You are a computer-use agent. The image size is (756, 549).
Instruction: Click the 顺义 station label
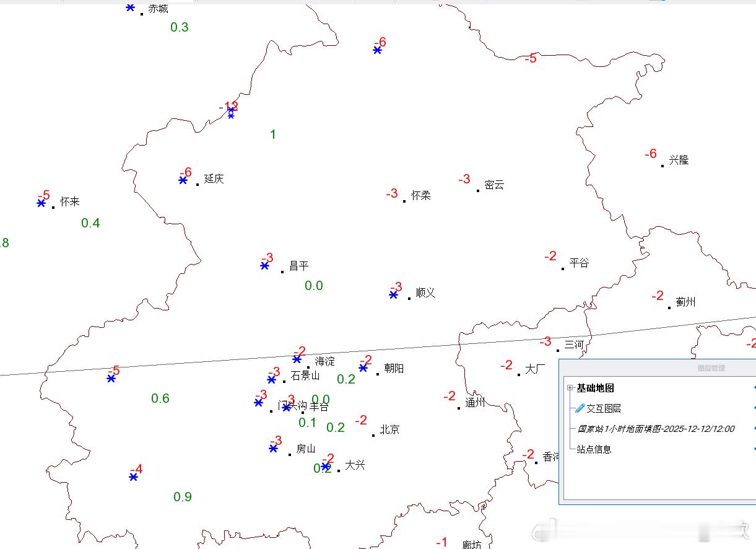pyautogui.click(x=425, y=292)
